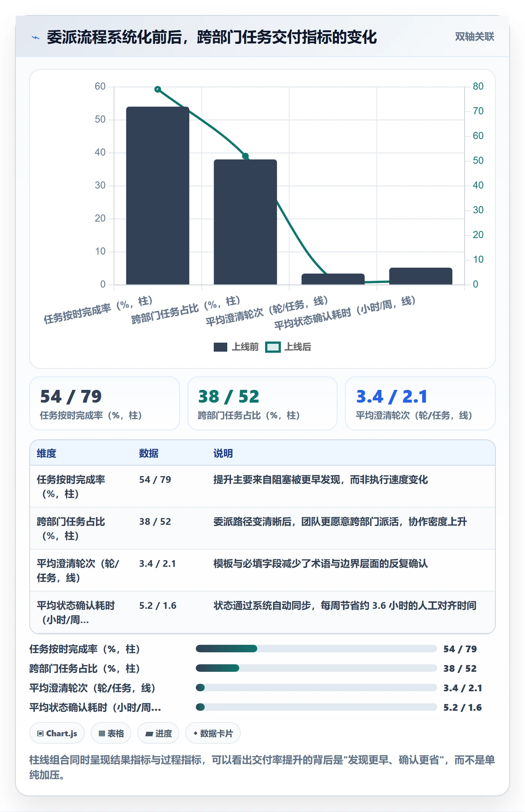Click the line point above the first bar
525x812 pixels.
[x=158, y=89]
